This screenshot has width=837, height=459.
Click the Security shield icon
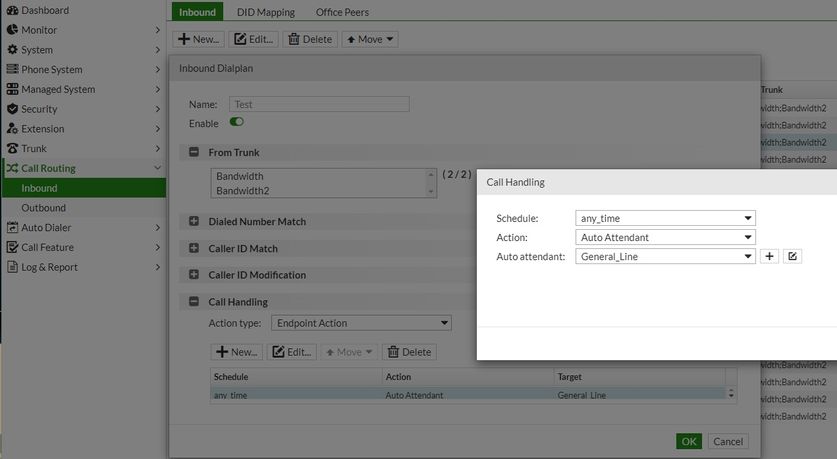pos(12,109)
